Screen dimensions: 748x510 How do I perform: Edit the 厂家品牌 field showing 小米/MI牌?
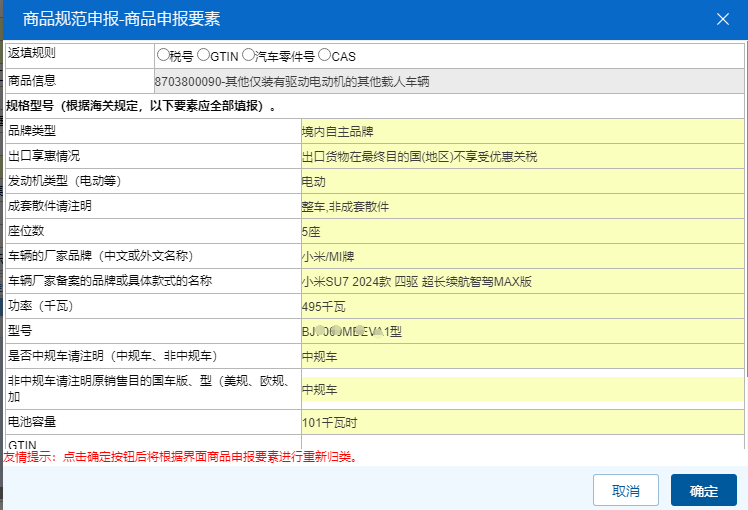click(521, 256)
